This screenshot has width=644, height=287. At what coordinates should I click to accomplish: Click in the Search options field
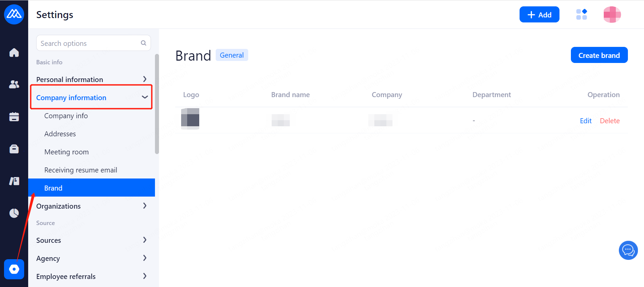[89, 43]
